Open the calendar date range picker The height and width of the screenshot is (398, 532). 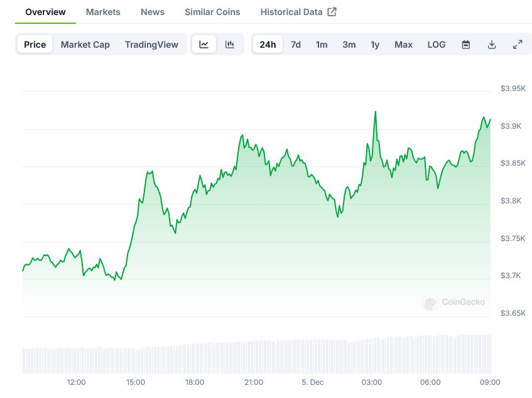[466, 45]
